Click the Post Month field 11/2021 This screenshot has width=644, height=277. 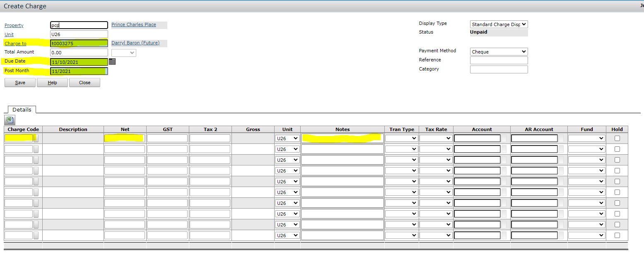[x=79, y=71]
